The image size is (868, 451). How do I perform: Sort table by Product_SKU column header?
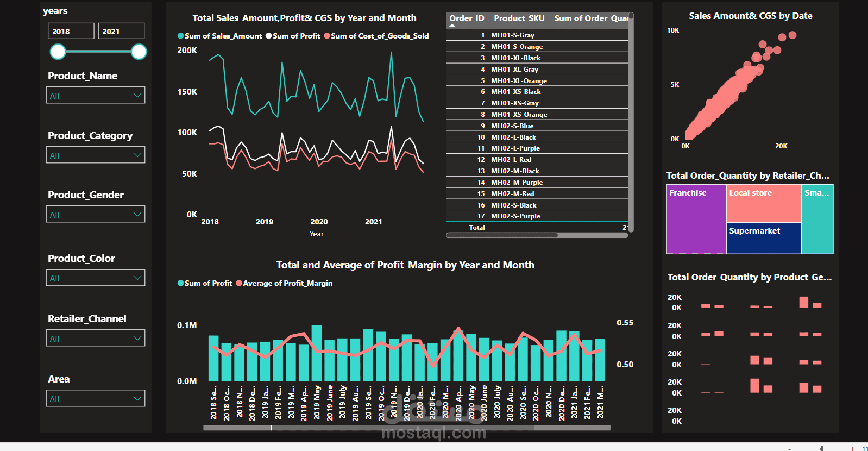[519, 18]
